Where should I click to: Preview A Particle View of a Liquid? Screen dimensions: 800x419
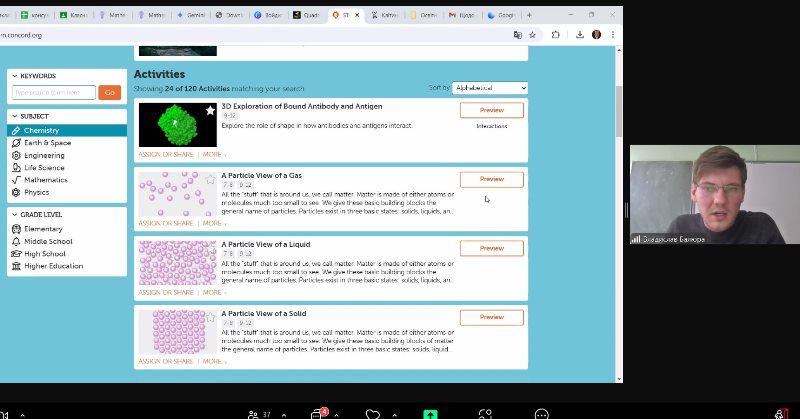tap(492, 248)
